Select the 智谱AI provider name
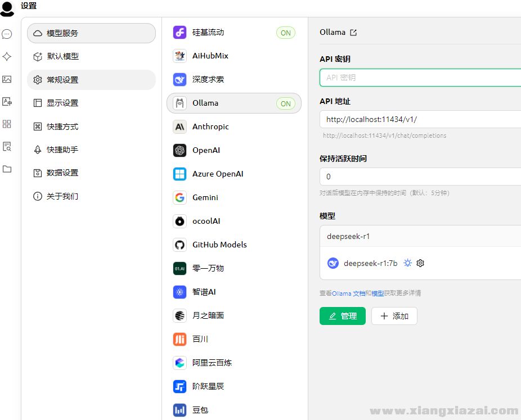Screen dimensions: 521x420 click(x=204, y=292)
